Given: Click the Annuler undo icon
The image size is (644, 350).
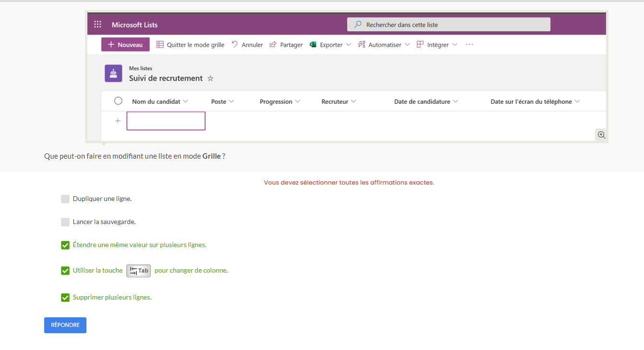Looking at the screenshot, I should [235, 45].
